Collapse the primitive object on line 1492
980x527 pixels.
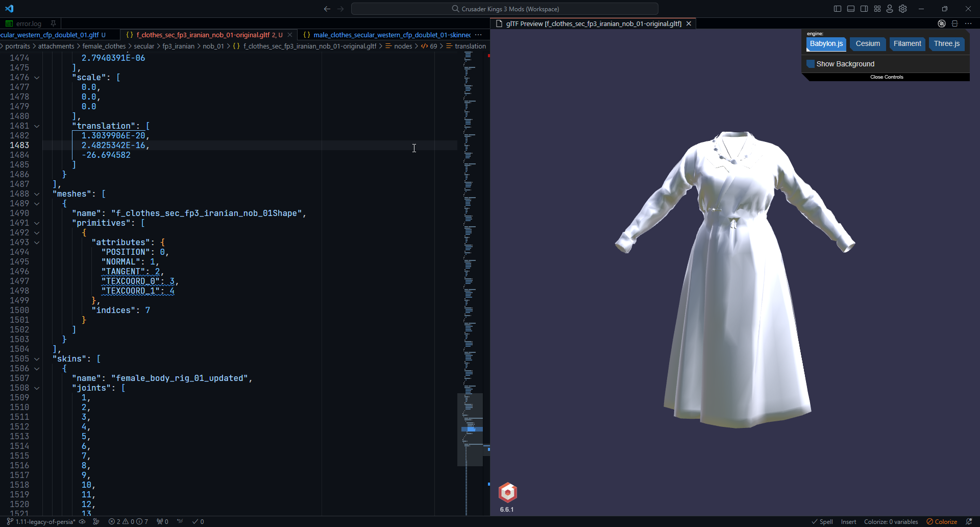37,233
